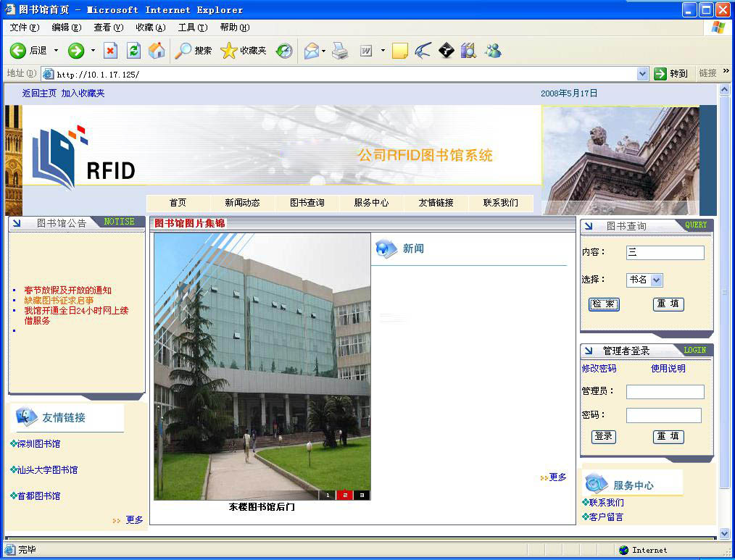Open the Messenger people icon
The width and height of the screenshot is (735, 560).
493,51
